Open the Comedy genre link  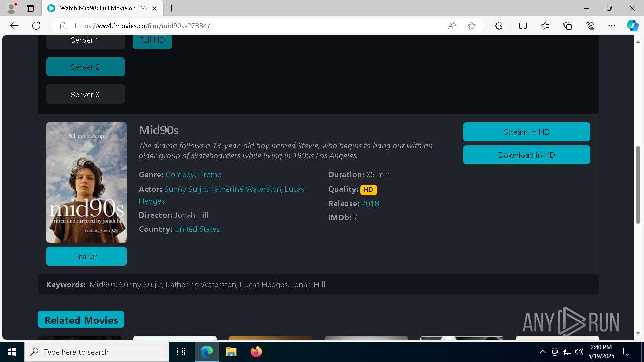pyautogui.click(x=180, y=175)
